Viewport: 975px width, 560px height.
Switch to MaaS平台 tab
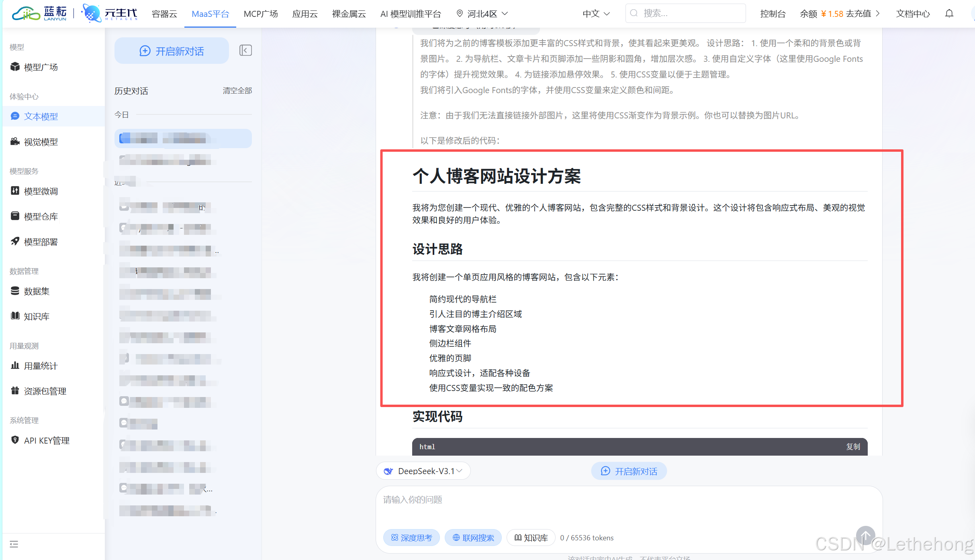pyautogui.click(x=210, y=14)
